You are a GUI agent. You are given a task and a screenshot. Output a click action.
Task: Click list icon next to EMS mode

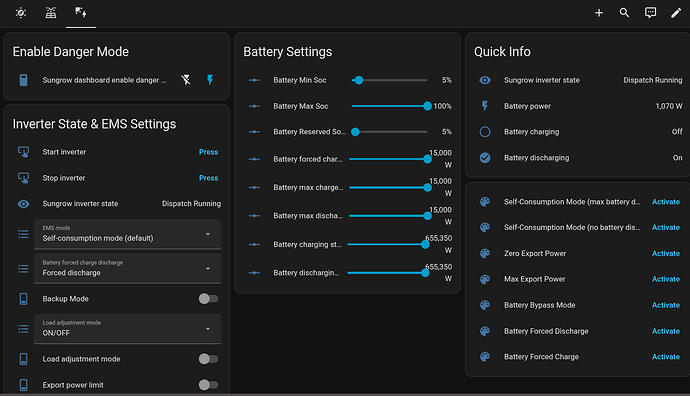pos(23,234)
